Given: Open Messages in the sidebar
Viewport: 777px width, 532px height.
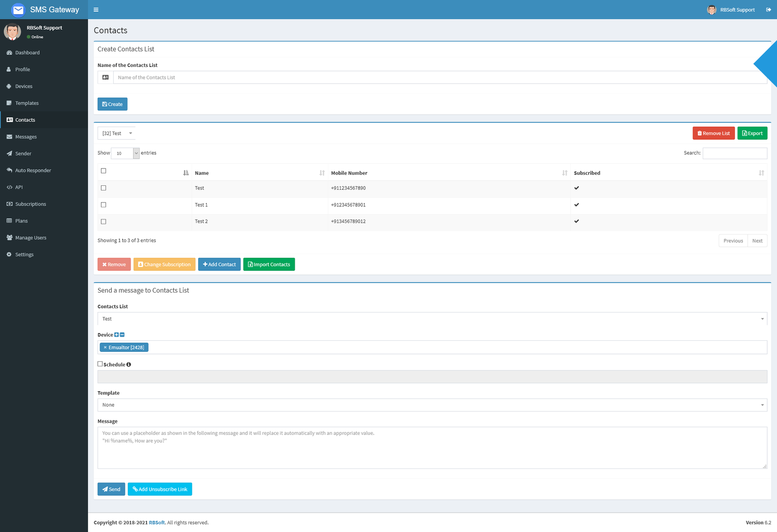Looking at the screenshot, I should click(x=26, y=137).
